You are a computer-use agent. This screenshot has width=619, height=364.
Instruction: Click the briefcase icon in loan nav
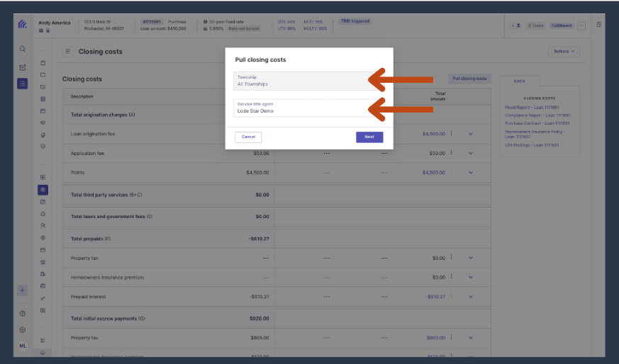(43, 286)
